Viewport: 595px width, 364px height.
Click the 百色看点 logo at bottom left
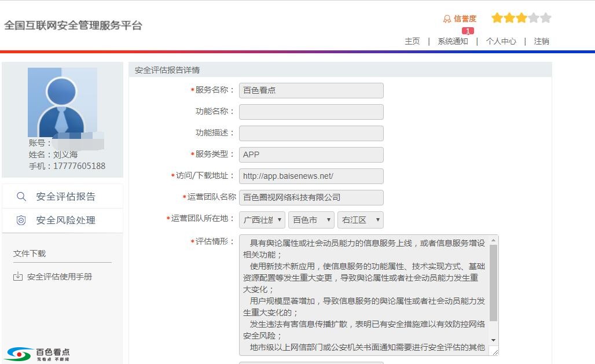38,354
